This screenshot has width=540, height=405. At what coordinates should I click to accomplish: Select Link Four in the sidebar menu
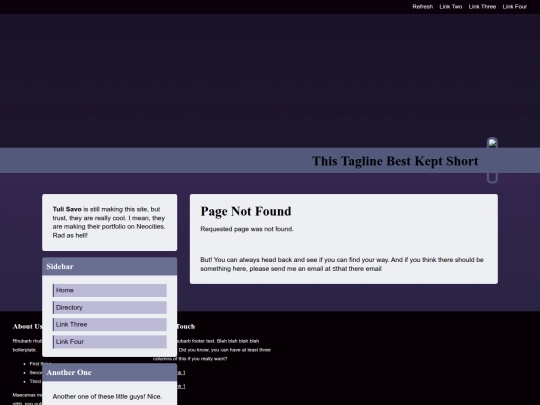click(110, 342)
